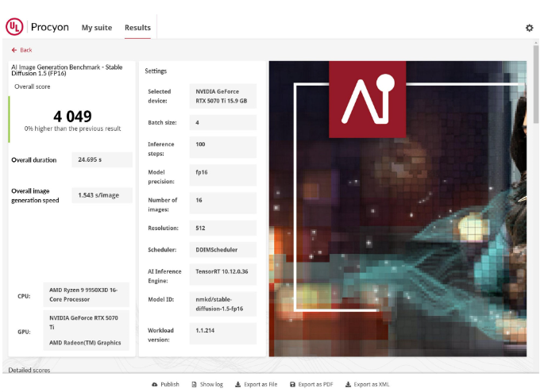Click the Selected device value RTX 5070 Ti 15.9 GB
Image resolution: width=548 pixels, height=392 pixels.
[x=223, y=96]
